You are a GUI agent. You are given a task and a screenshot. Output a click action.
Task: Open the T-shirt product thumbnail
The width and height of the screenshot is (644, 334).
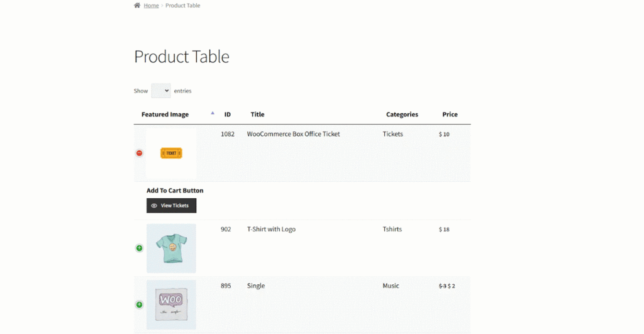tap(171, 248)
